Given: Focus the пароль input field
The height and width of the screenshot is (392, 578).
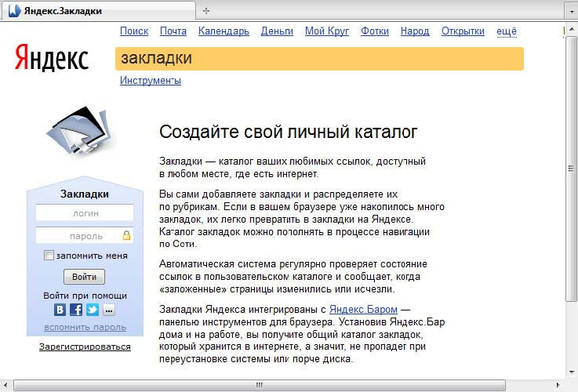Looking at the screenshot, I should (x=85, y=235).
